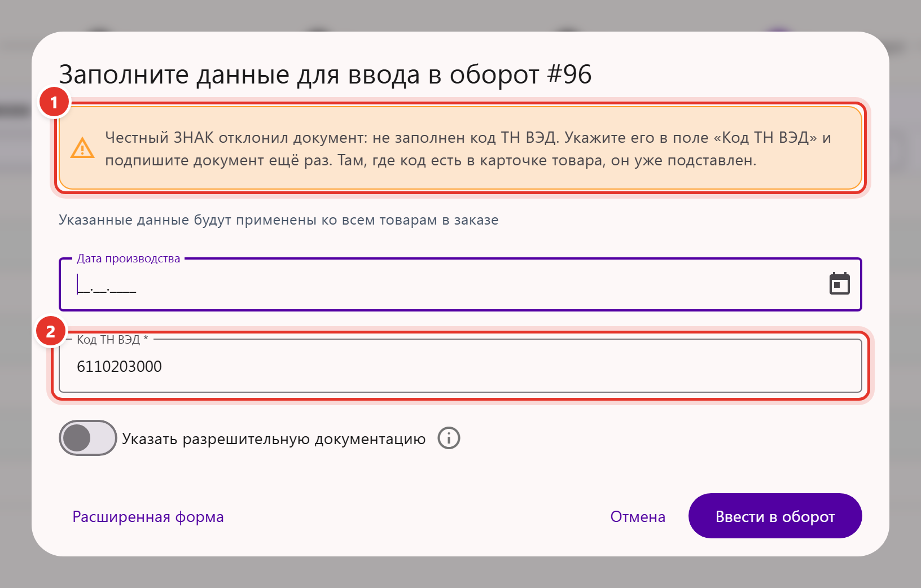Open the 'Расширенная форма' link
921x588 pixels.
148,517
